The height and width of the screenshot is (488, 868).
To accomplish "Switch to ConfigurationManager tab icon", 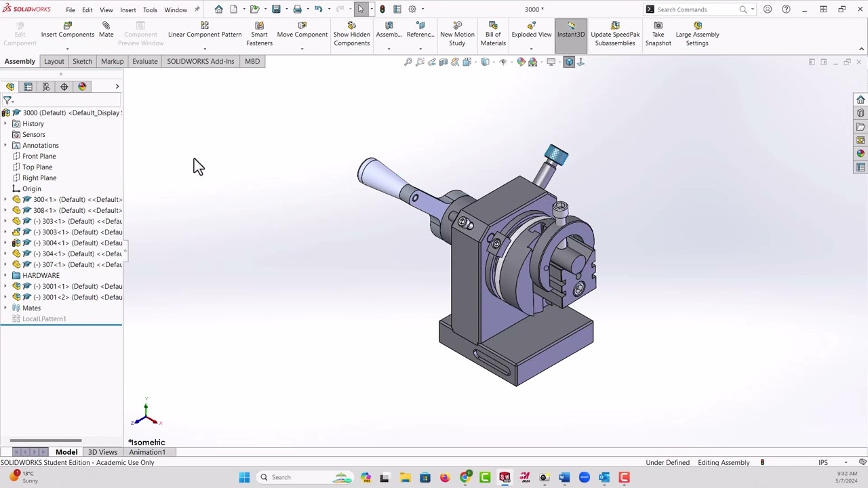I will pyautogui.click(x=46, y=87).
